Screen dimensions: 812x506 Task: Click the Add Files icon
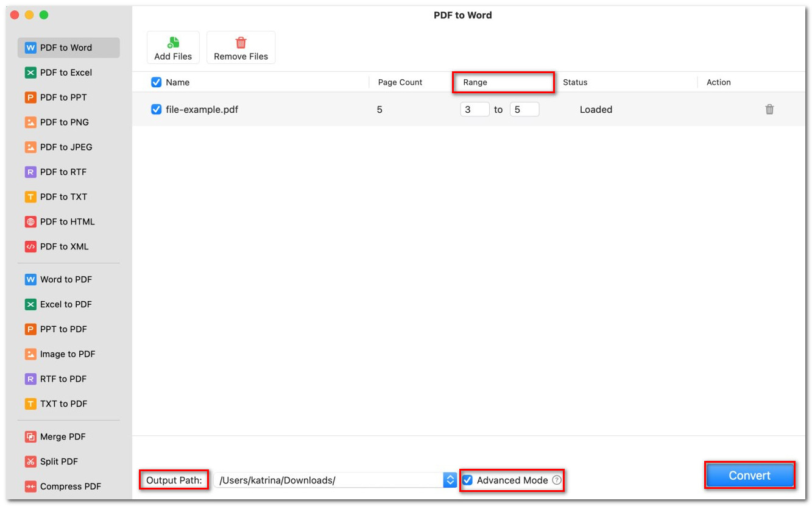[173, 43]
